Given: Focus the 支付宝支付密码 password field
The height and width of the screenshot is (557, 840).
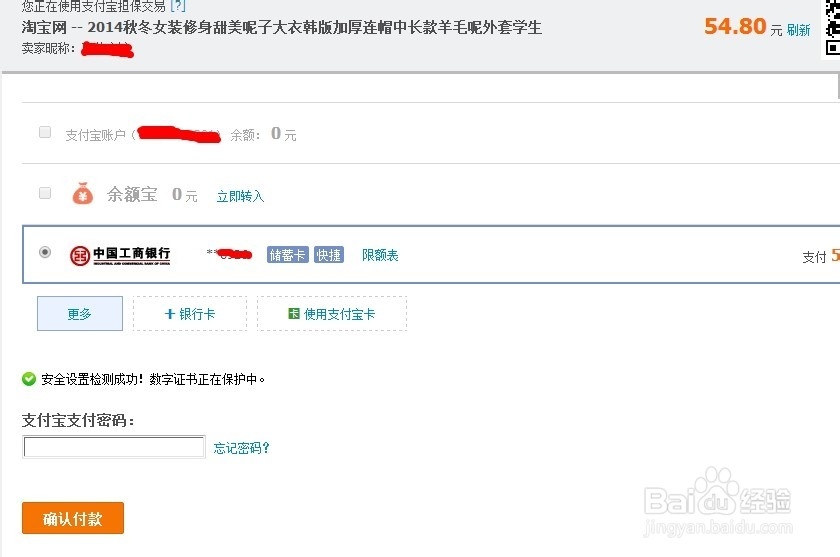Looking at the screenshot, I should tap(114, 447).
